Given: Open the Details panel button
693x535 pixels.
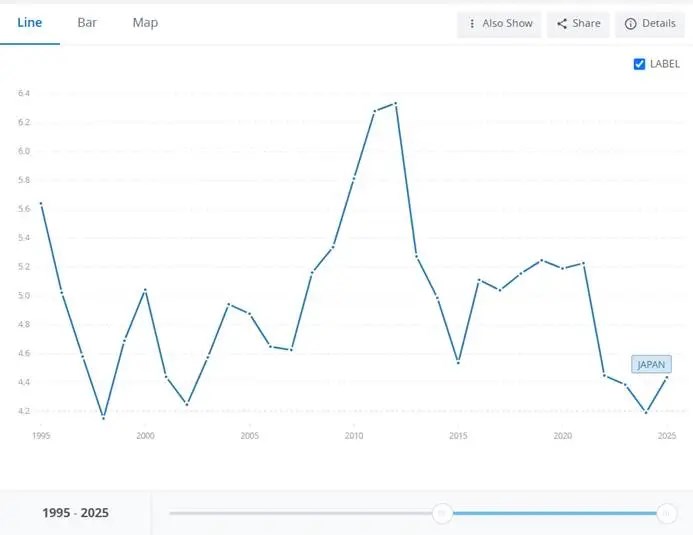Looking at the screenshot, I should [650, 23].
